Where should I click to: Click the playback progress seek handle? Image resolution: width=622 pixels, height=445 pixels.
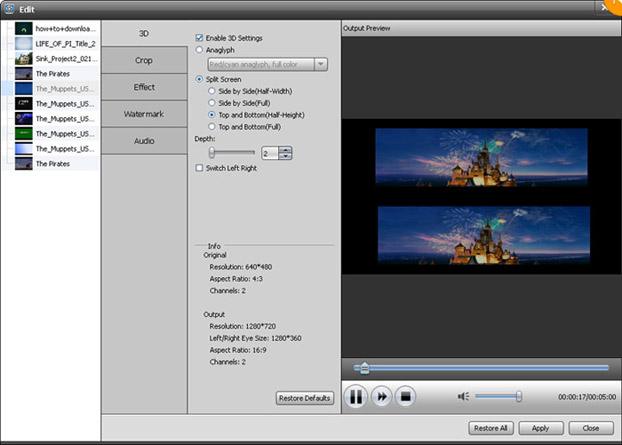(x=365, y=368)
